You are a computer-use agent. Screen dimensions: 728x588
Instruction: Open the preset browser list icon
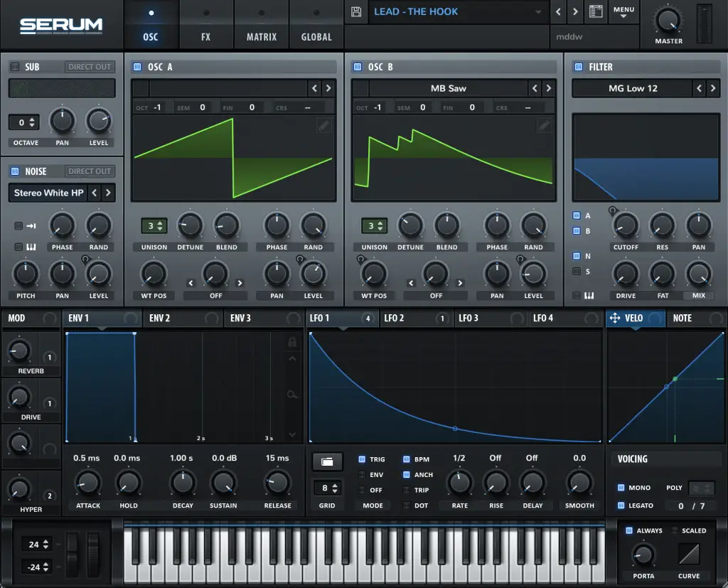(x=596, y=11)
